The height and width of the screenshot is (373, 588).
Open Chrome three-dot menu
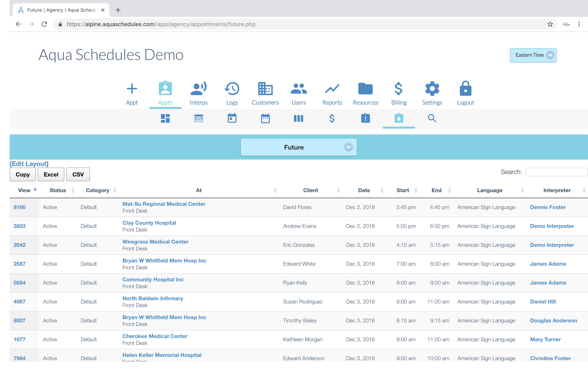579,24
